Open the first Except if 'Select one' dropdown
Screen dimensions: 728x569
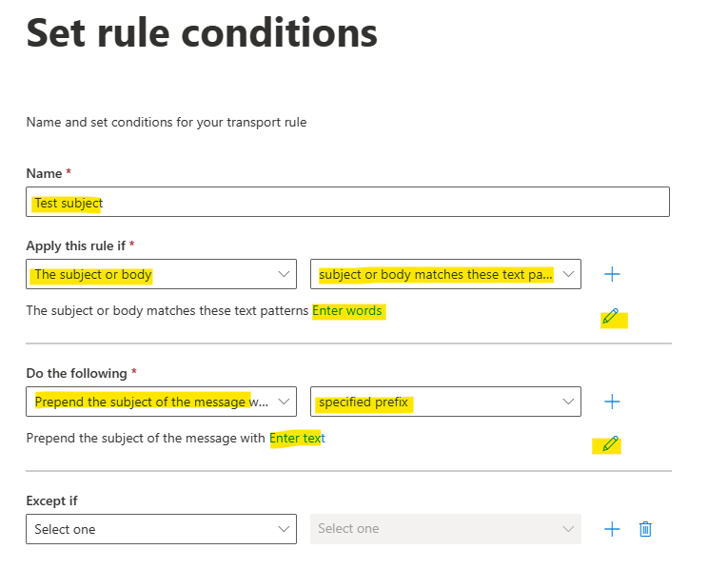[x=161, y=529]
